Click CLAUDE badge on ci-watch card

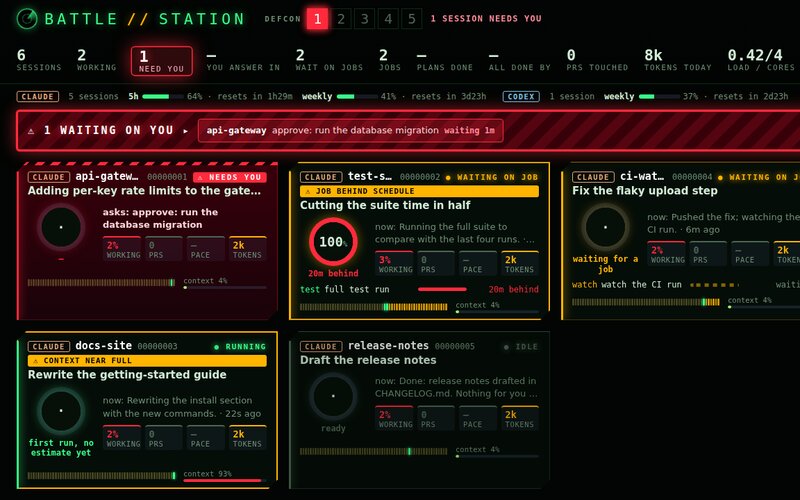[593, 177]
